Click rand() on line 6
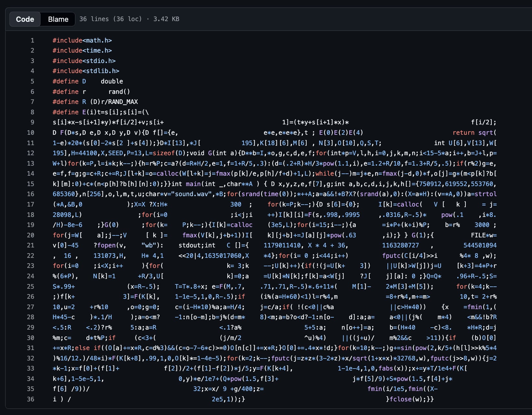This screenshot has height=415, width=532. coord(119,92)
